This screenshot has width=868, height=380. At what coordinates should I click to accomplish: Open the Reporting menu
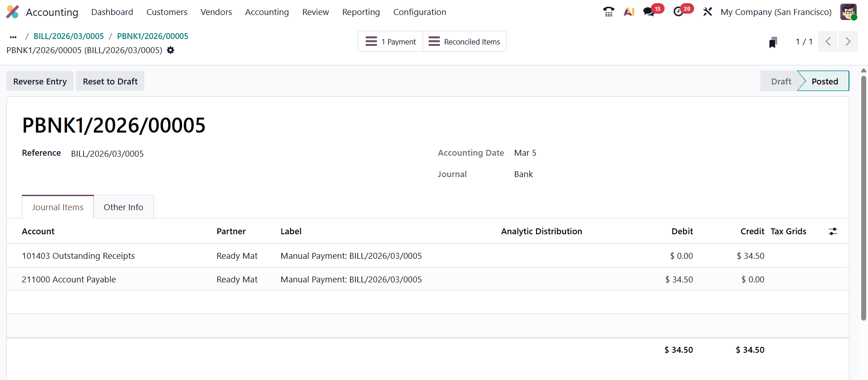click(361, 12)
